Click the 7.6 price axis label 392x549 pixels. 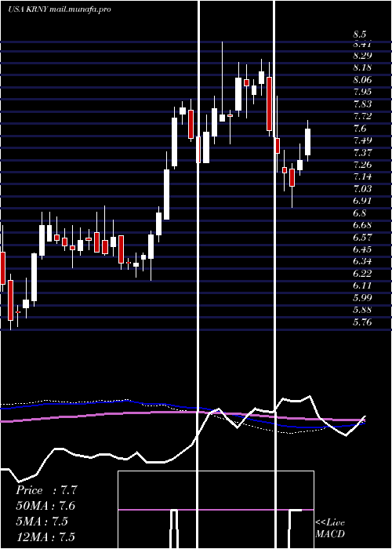pyautogui.click(x=359, y=129)
